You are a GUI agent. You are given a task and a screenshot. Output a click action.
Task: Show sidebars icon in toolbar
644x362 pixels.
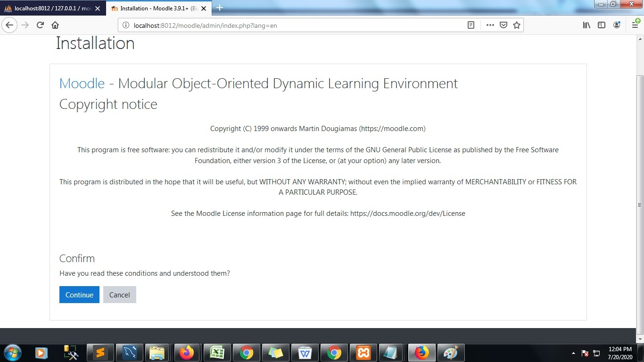tap(602, 25)
